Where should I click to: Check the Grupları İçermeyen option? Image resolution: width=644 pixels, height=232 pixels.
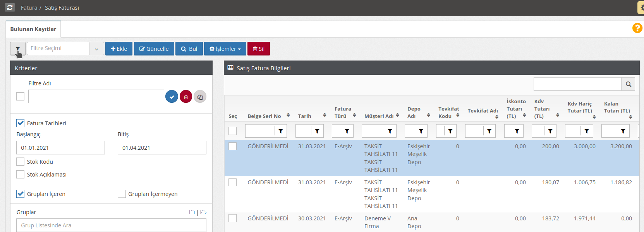coord(122,194)
